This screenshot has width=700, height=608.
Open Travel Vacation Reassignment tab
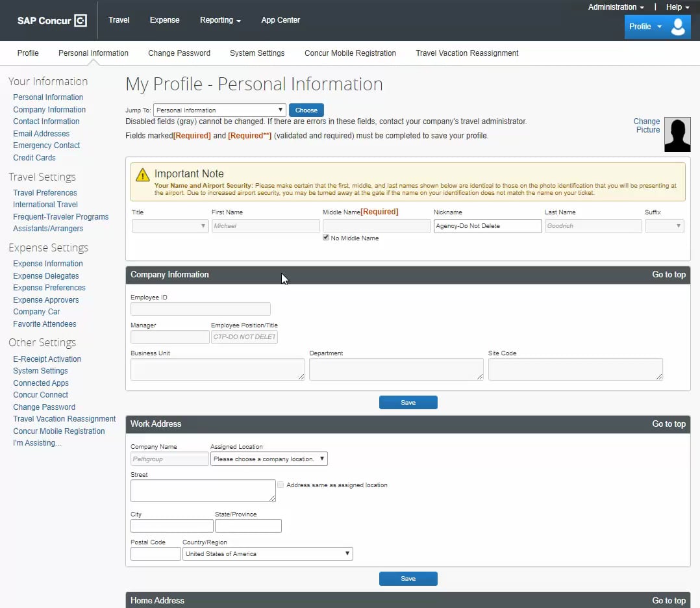click(467, 53)
